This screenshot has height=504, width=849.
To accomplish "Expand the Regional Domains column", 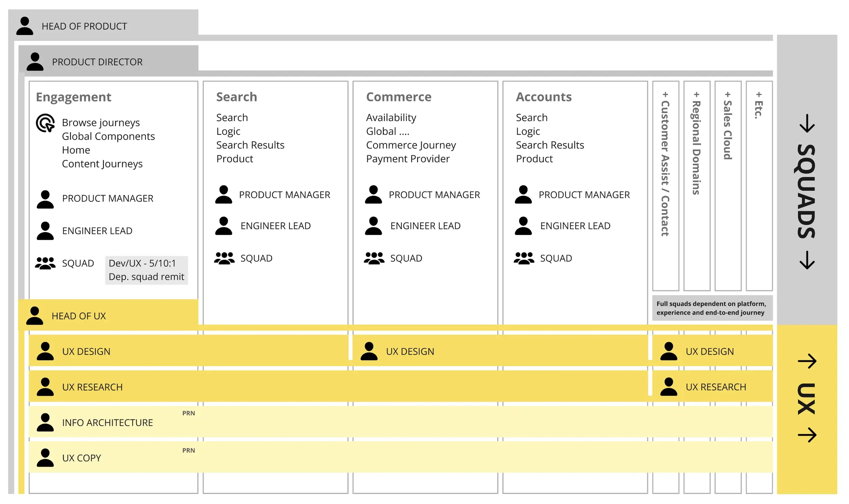I will (697, 95).
